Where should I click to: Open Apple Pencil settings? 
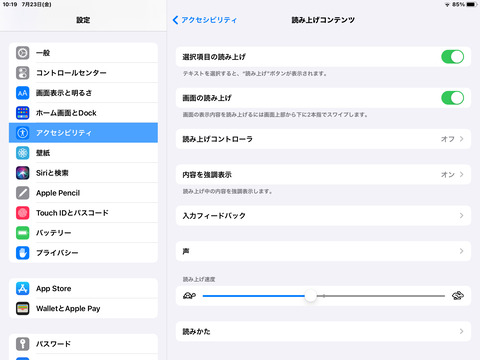tap(83, 193)
